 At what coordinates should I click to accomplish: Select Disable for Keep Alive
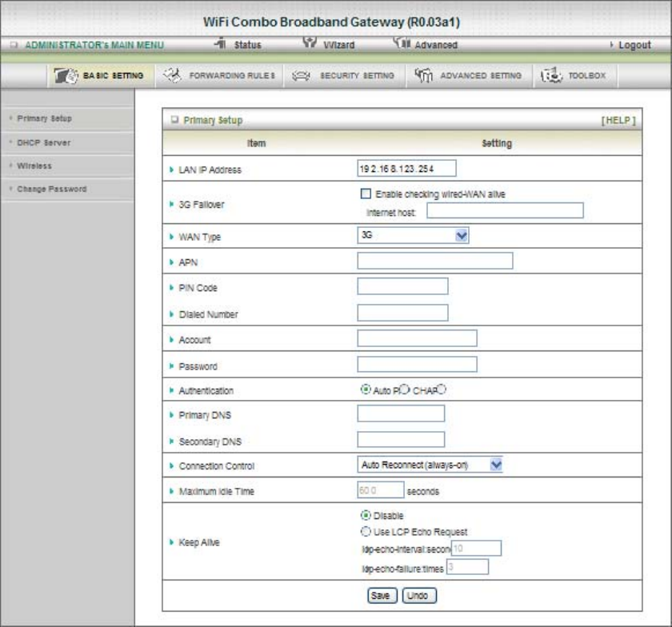[x=366, y=515]
